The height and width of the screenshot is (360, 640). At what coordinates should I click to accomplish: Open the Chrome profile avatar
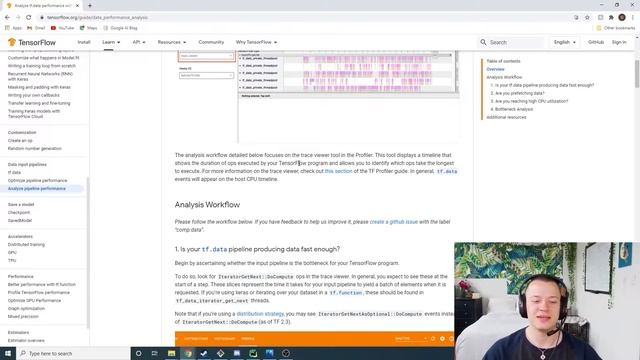click(x=622, y=18)
